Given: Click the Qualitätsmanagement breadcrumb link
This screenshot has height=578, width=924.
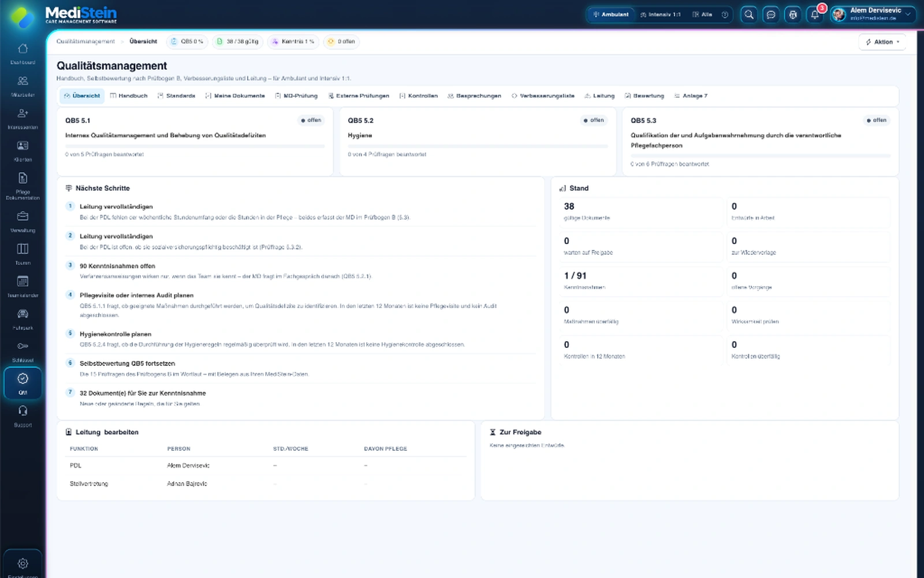Looking at the screenshot, I should pyautogui.click(x=85, y=42).
